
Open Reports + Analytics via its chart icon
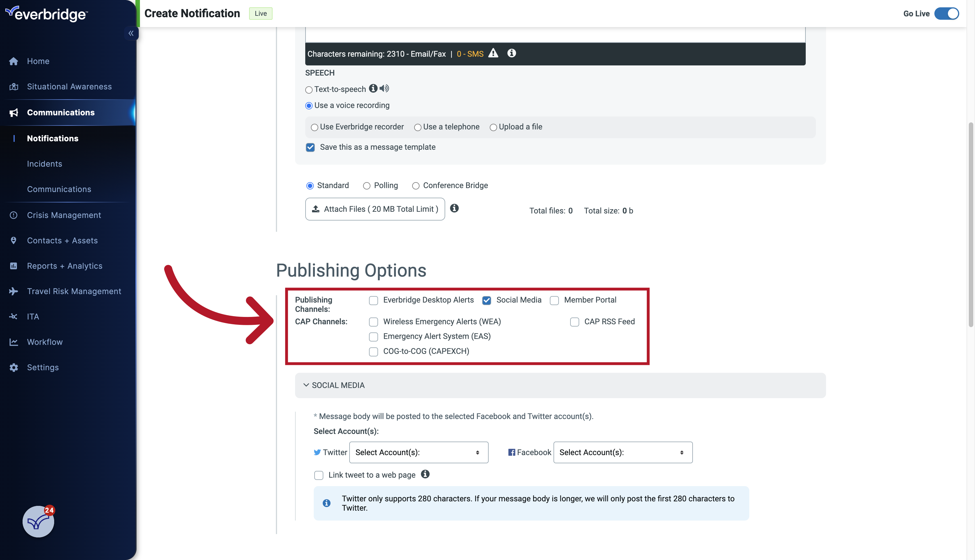(x=14, y=266)
